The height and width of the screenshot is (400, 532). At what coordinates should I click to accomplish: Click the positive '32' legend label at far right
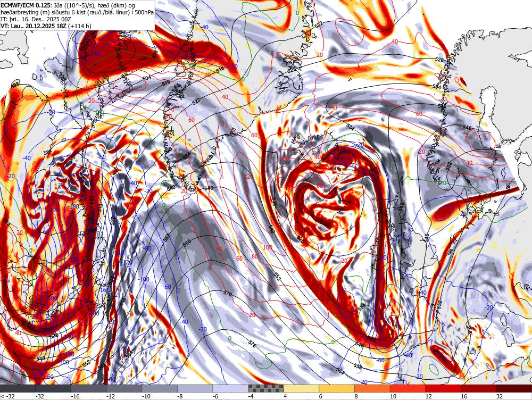point(499,396)
